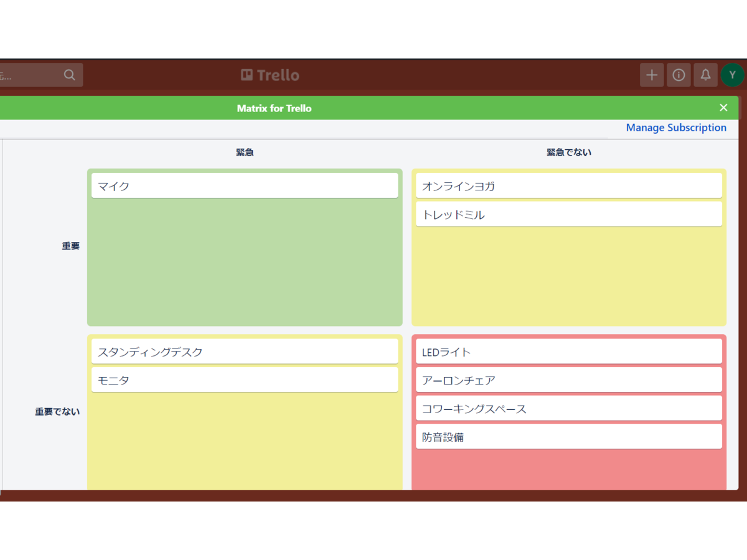Open the モニタ card
747x560 pixels.
(245, 380)
